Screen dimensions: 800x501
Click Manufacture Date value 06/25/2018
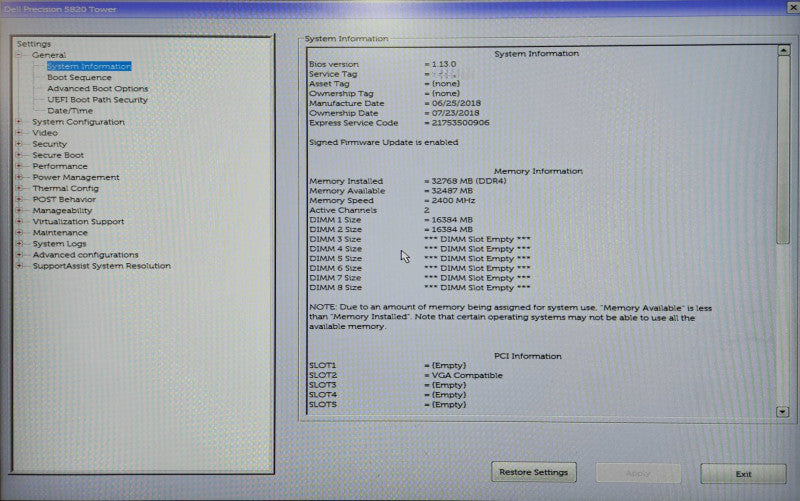click(456, 103)
